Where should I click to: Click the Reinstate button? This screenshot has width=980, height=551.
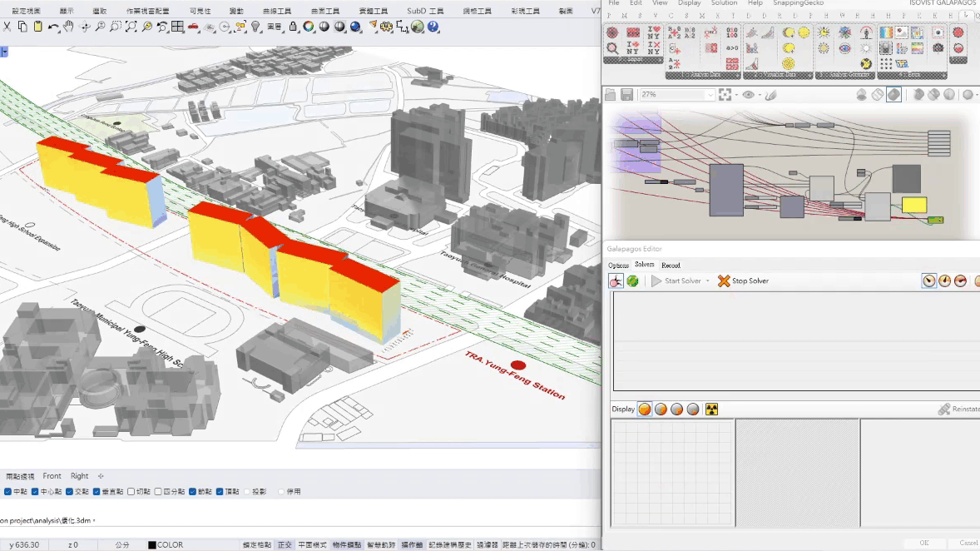(x=958, y=410)
